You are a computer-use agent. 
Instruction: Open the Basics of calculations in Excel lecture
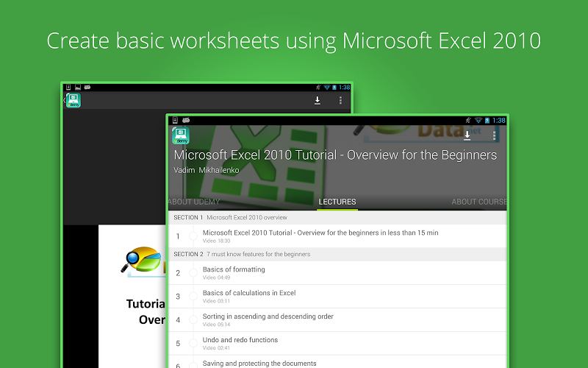coord(337,297)
